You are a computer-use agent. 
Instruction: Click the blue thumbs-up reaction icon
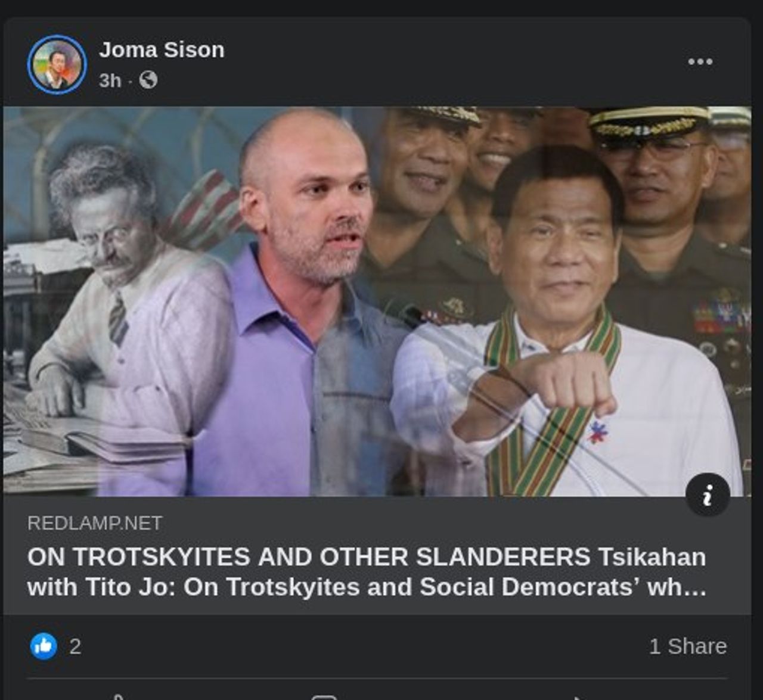point(44,646)
